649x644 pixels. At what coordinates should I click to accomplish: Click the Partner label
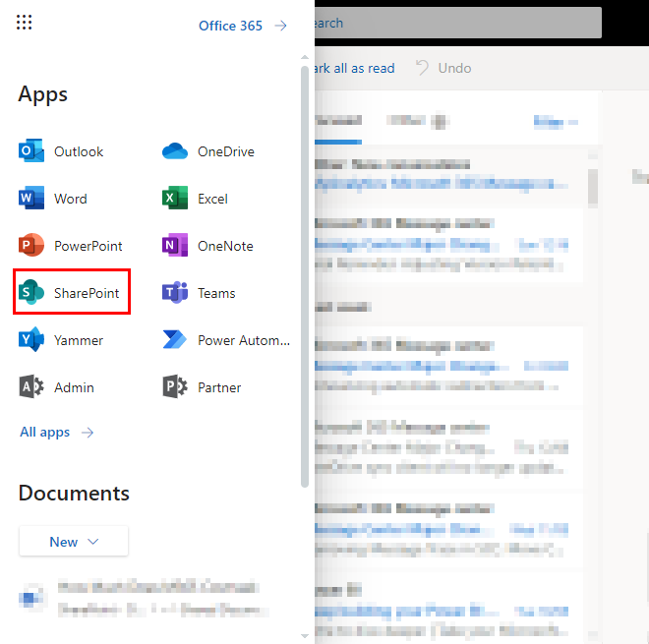click(x=219, y=387)
